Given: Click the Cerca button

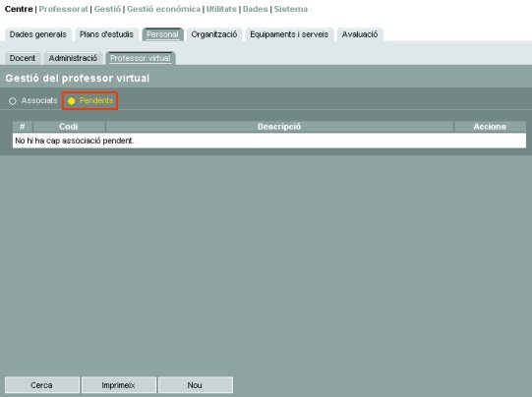Looking at the screenshot, I should (x=41, y=385).
